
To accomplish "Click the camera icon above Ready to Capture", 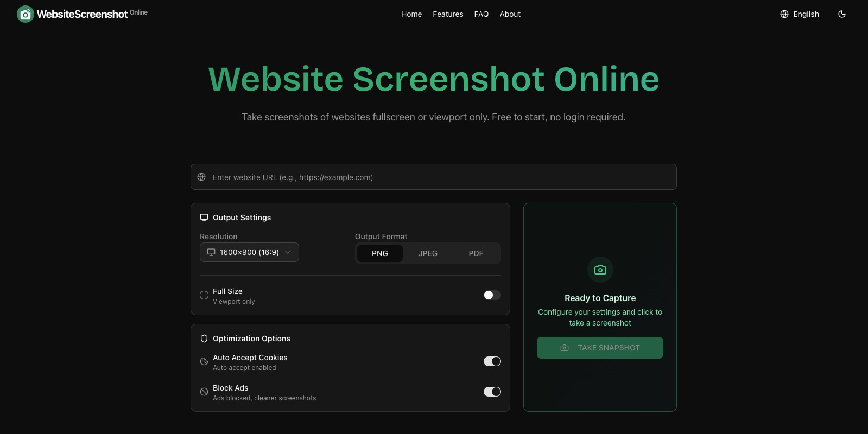I will pos(600,270).
